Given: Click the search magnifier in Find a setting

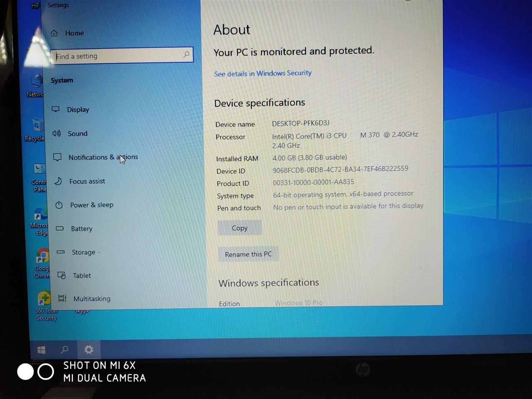Looking at the screenshot, I should tap(186, 54).
